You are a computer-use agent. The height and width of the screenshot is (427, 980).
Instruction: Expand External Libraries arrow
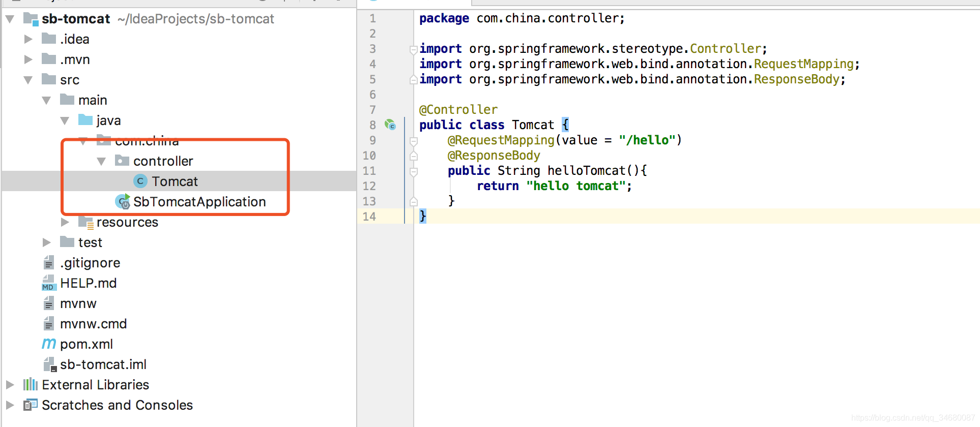pos(10,385)
